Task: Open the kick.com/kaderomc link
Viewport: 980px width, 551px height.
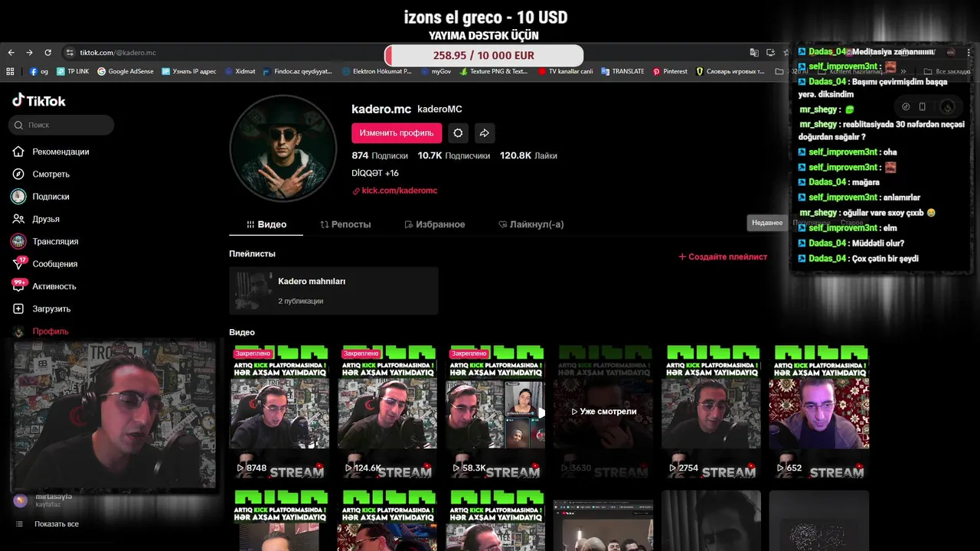Action: point(395,191)
